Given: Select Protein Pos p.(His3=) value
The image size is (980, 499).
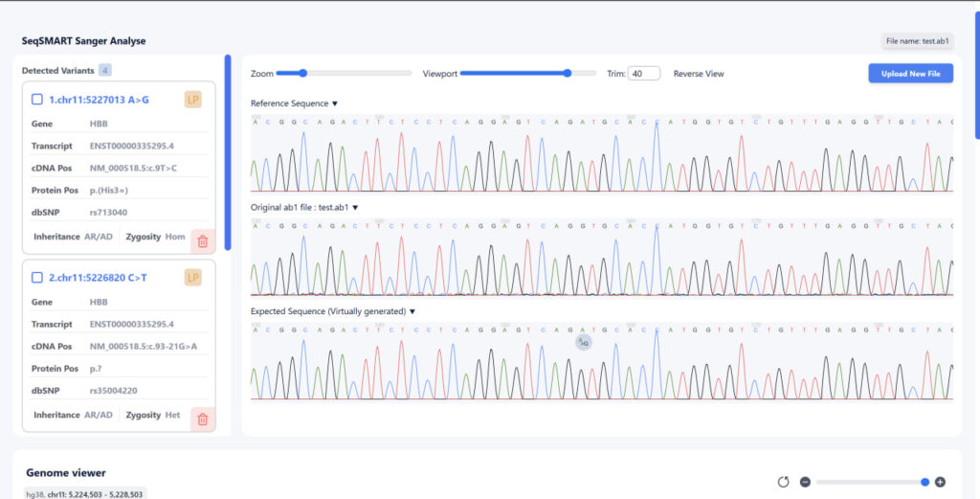Looking at the screenshot, I should click(x=109, y=190).
